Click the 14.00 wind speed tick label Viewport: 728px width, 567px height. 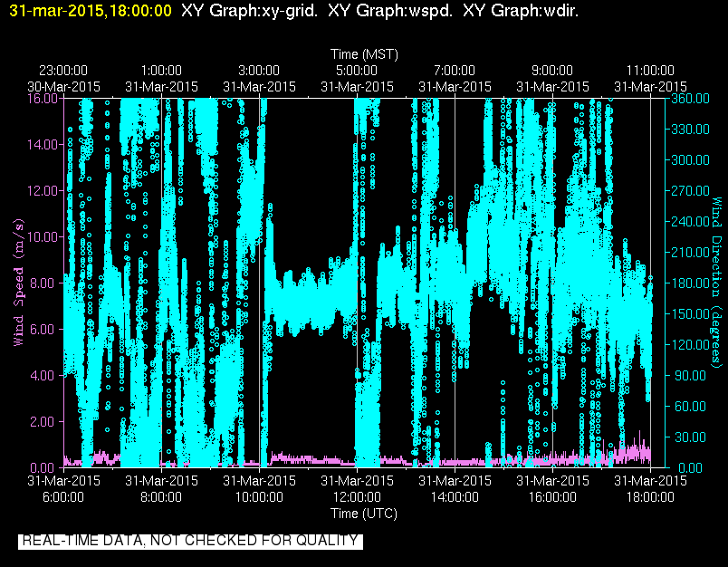[43, 144]
